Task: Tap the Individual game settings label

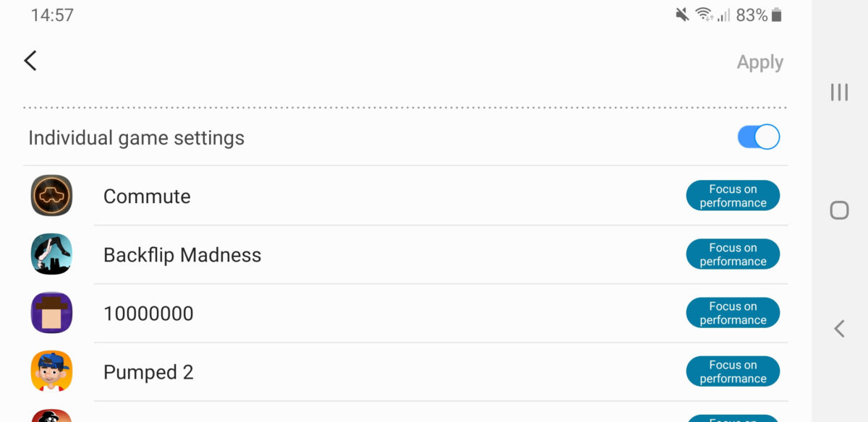Action: [136, 138]
